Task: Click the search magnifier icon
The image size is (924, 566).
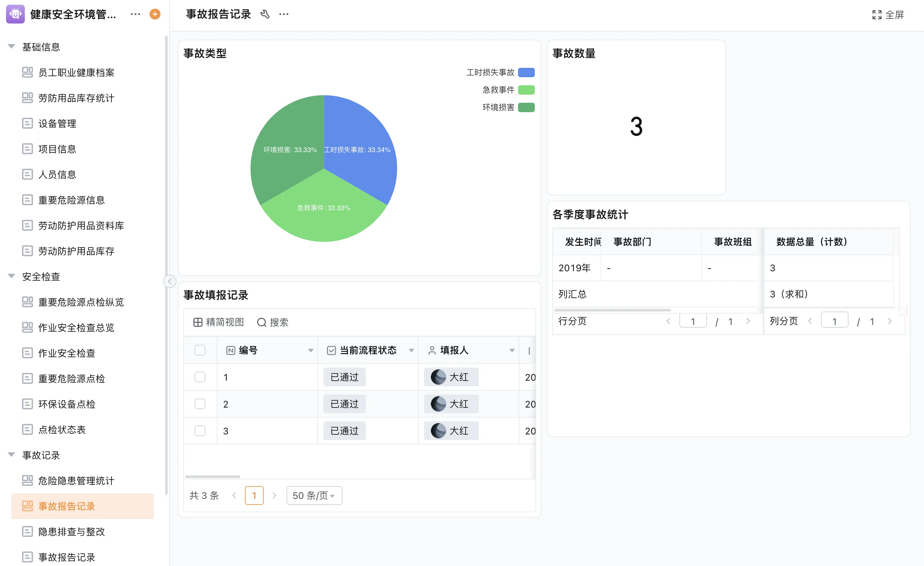Action: [x=261, y=322]
